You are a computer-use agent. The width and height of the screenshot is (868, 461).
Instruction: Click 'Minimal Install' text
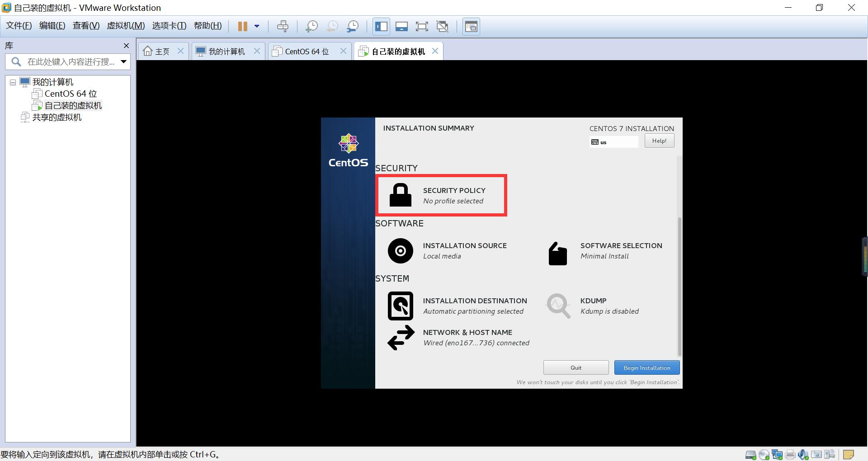click(x=604, y=256)
